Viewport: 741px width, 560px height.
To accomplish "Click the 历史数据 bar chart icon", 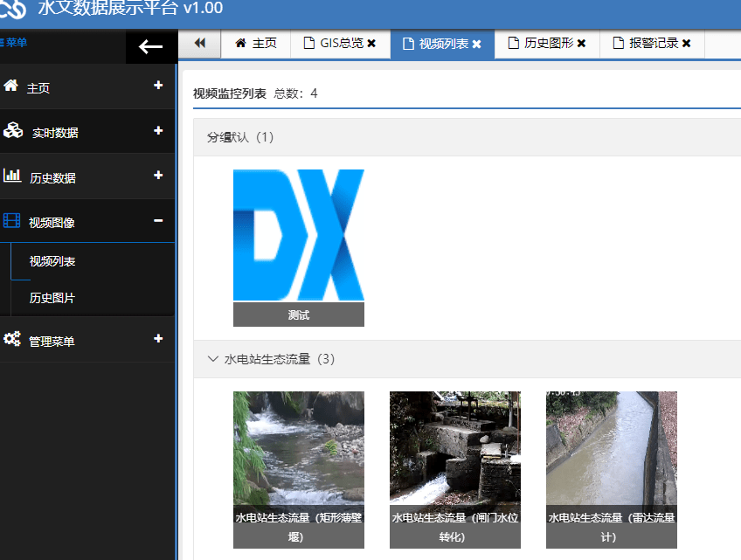I will [x=12, y=176].
